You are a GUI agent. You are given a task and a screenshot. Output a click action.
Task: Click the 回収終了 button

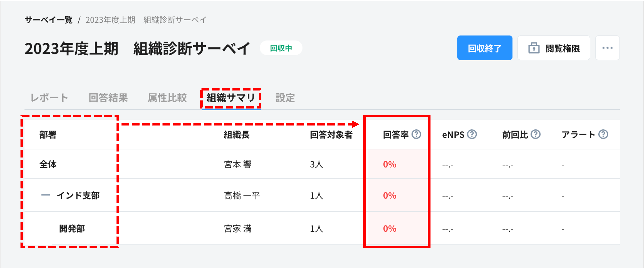click(484, 48)
